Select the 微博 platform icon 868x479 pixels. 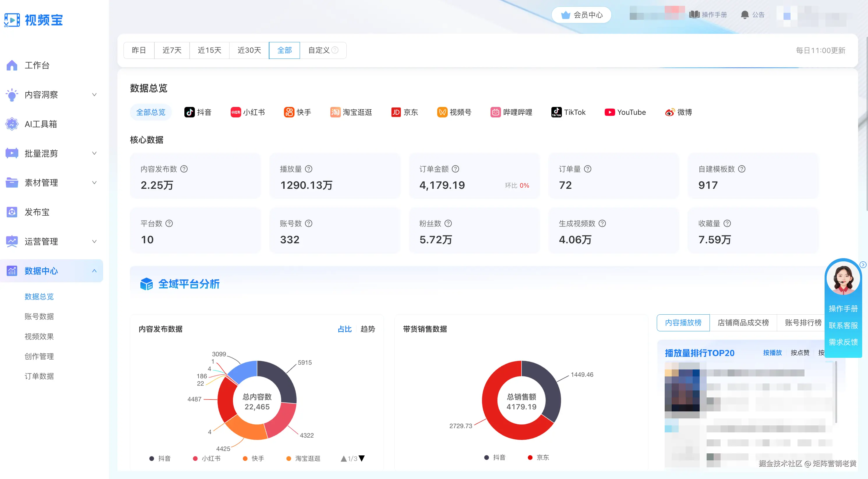(x=670, y=112)
